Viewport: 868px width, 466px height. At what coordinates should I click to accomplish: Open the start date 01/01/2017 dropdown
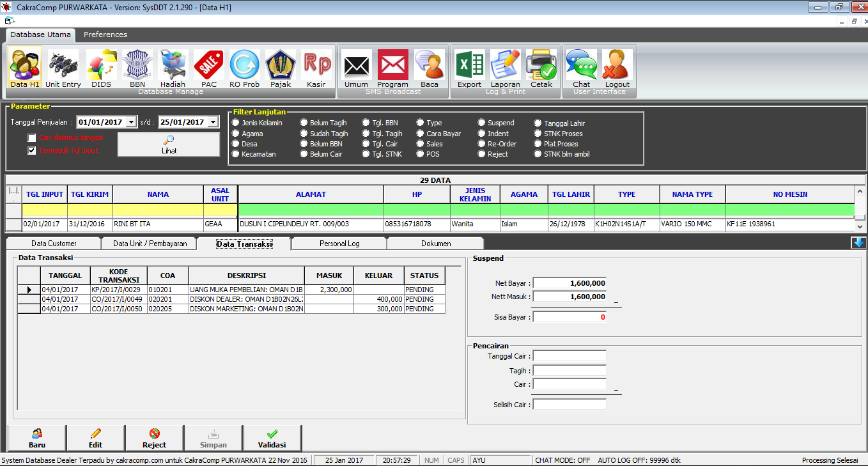tap(131, 122)
